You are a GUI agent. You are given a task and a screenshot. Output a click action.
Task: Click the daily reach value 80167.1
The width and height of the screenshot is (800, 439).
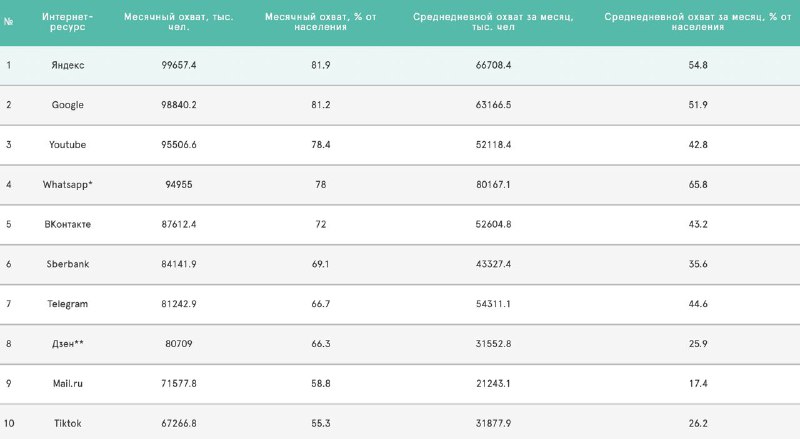tap(493, 184)
